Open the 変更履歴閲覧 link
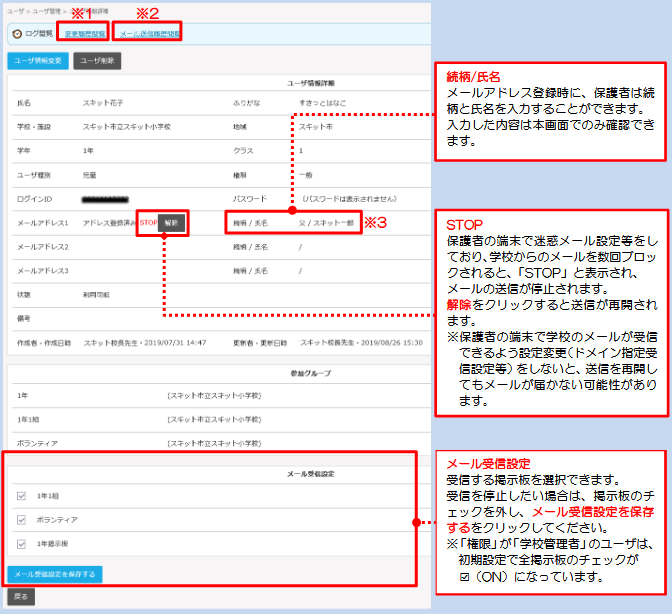Image resolution: width=672 pixels, height=614 pixels. [x=82, y=33]
